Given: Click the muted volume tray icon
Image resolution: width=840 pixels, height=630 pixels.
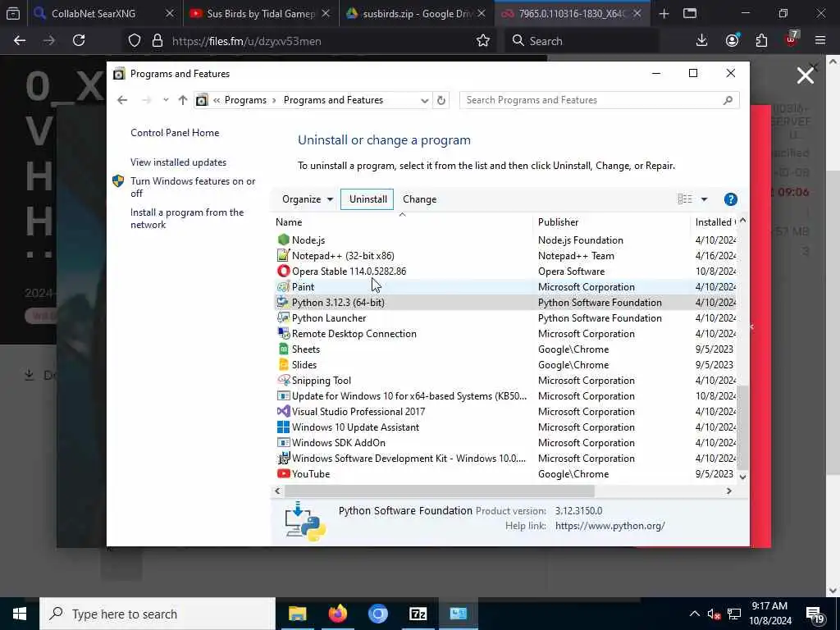Looking at the screenshot, I should [x=714, y=614].
